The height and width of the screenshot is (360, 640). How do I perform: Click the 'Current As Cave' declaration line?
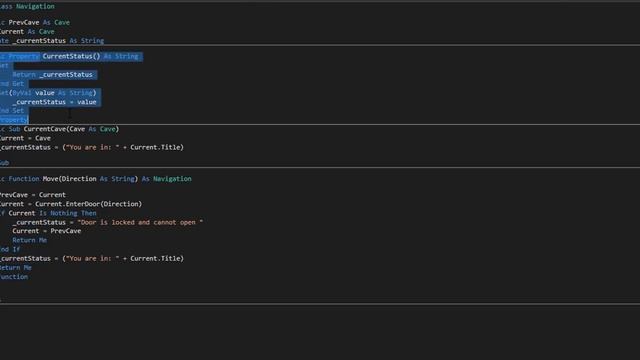[x=27, y=32]
